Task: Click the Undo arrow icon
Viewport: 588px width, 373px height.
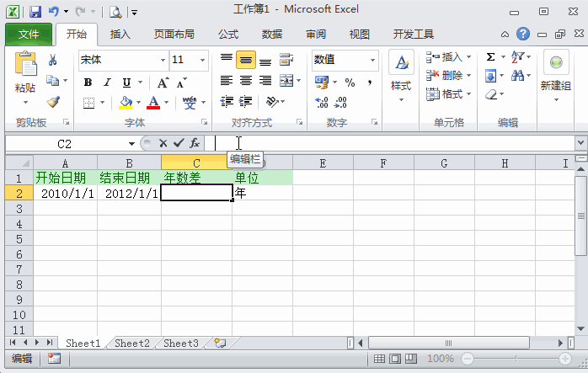Action: 54,12
